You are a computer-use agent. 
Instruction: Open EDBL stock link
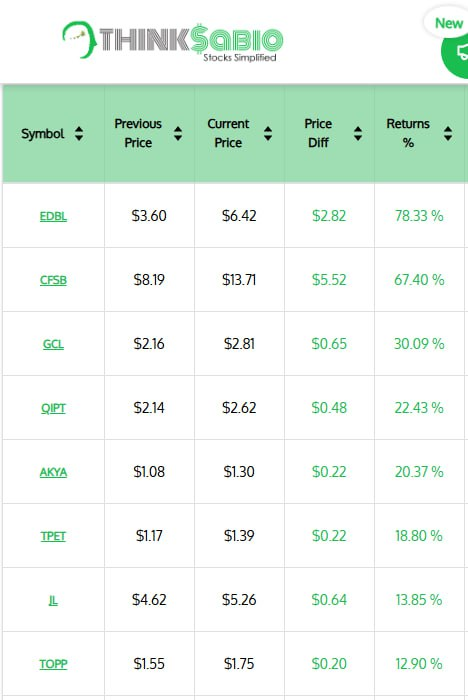click(53, 216)
